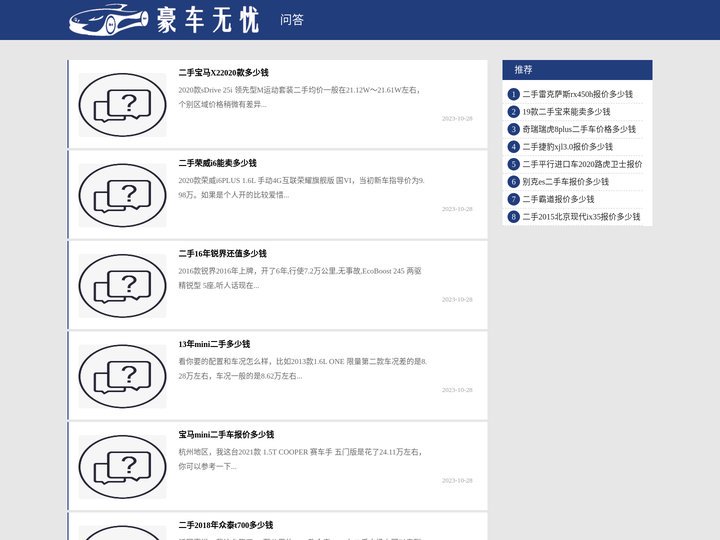The image size is (720, 540).
Task: Click question icon beside 二手16年锐界还值多少钱
Action: tap(123, 286)
